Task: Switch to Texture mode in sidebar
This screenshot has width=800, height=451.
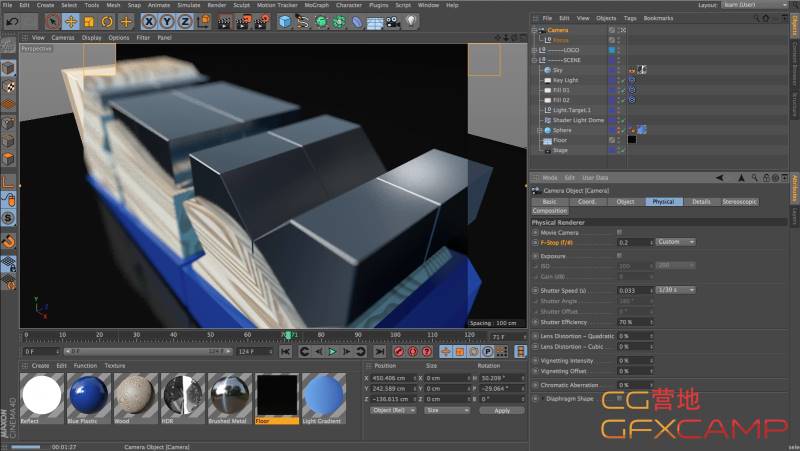Action: point(8,86)
